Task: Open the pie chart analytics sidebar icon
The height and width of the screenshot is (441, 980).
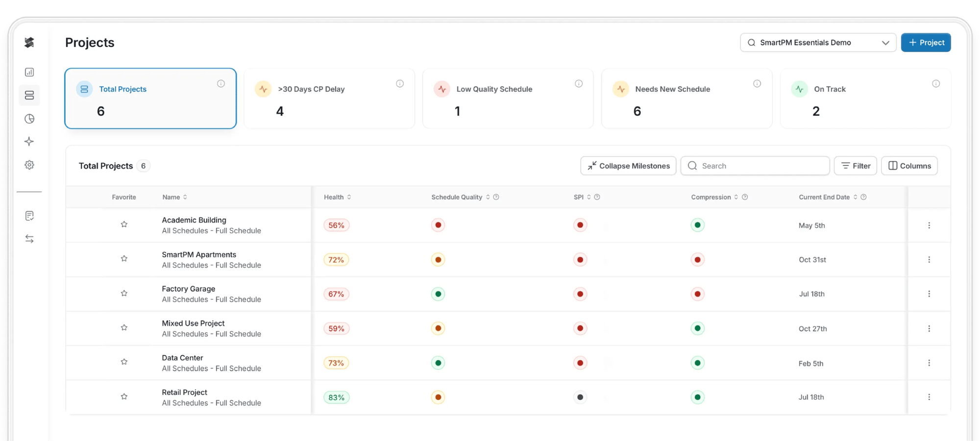Action: click(x=29, y=119)
